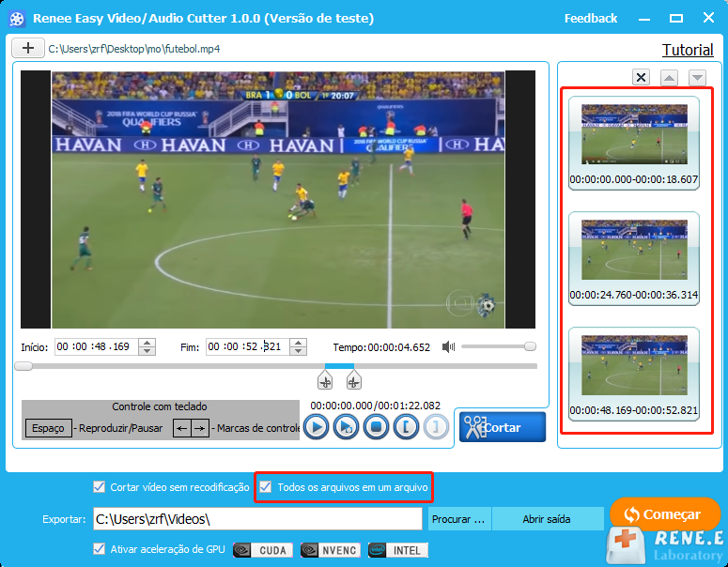
Task: Click the add file plus button
Action: point(28,48)
